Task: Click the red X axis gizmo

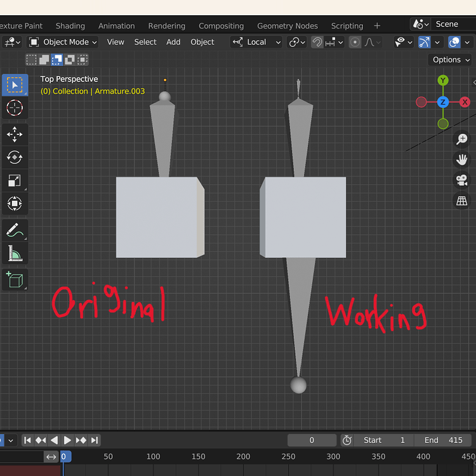Action: (x=465, y=102)
